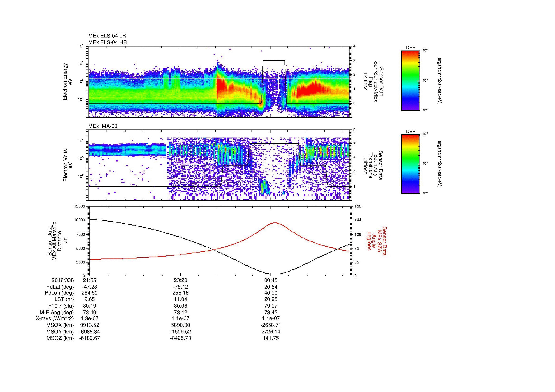Screen dimensions: 555x392
Task: Select the 'MEx ELS-04 LR' plot title
Action: (x=107, y=36)
